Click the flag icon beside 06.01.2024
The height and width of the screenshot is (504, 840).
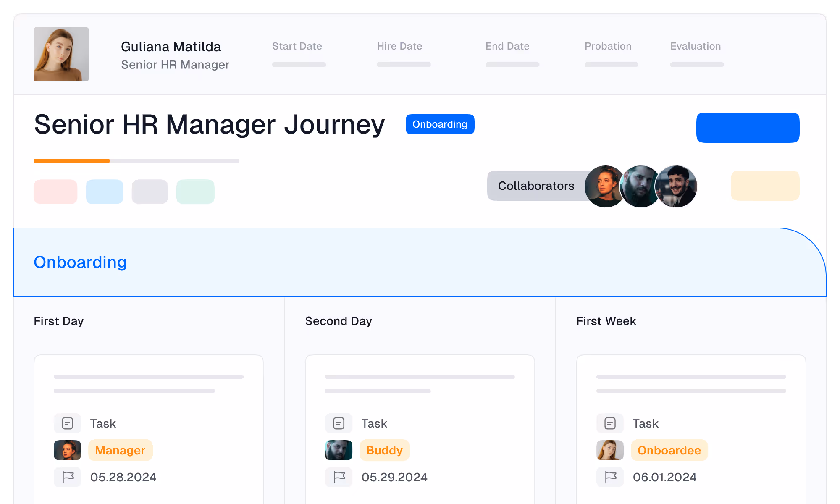(610, 477)
